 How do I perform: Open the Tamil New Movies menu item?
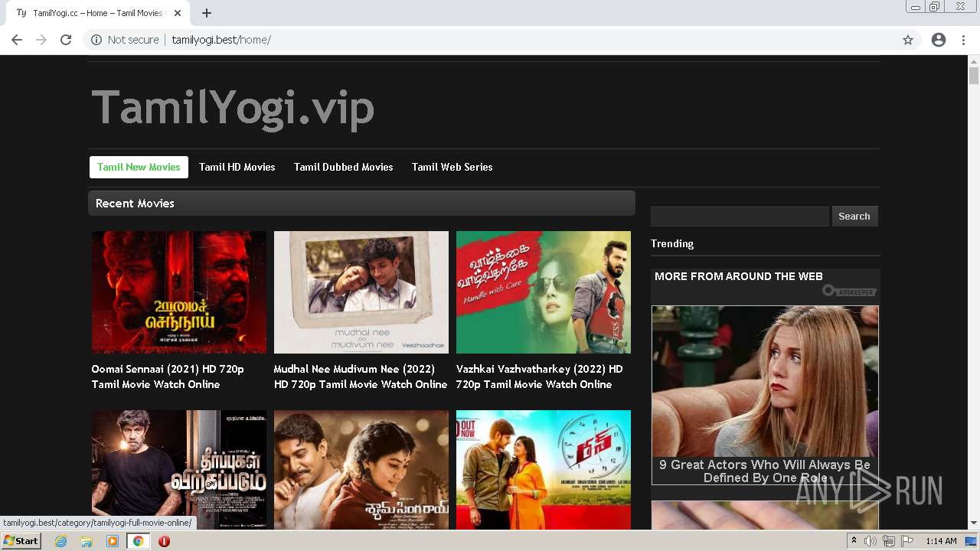(139, 167)
